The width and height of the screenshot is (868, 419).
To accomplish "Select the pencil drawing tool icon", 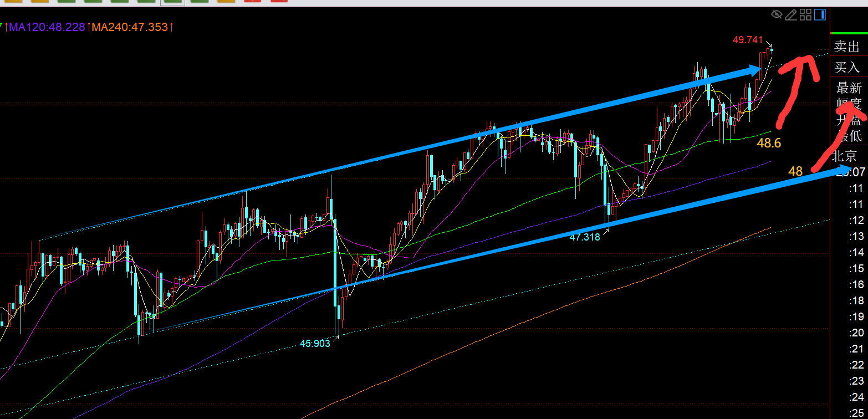I will point(792,14).
